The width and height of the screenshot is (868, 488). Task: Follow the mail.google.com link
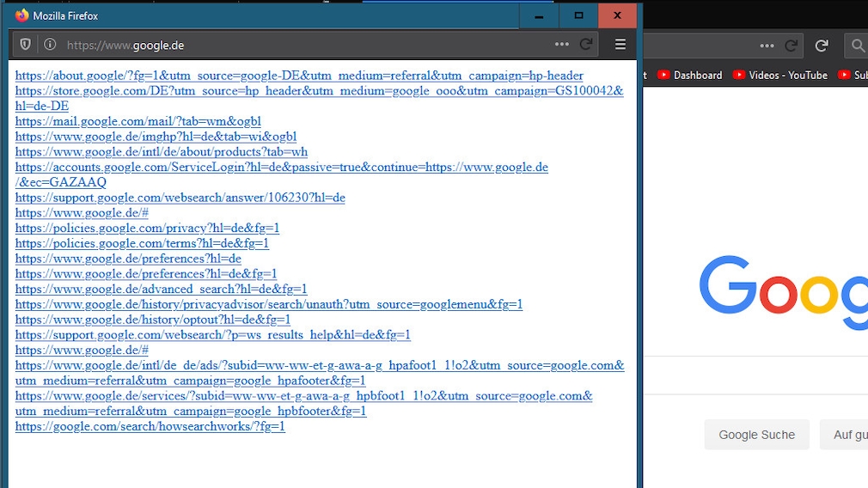pos(138,121)
